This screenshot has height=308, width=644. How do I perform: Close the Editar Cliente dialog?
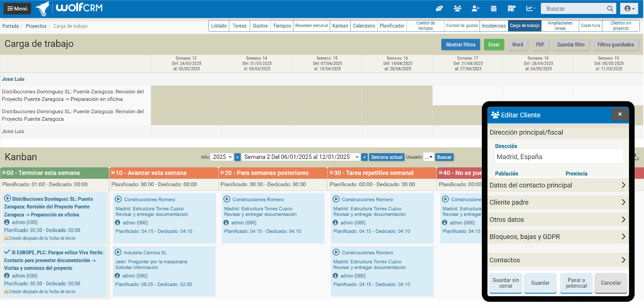[620, 114]
